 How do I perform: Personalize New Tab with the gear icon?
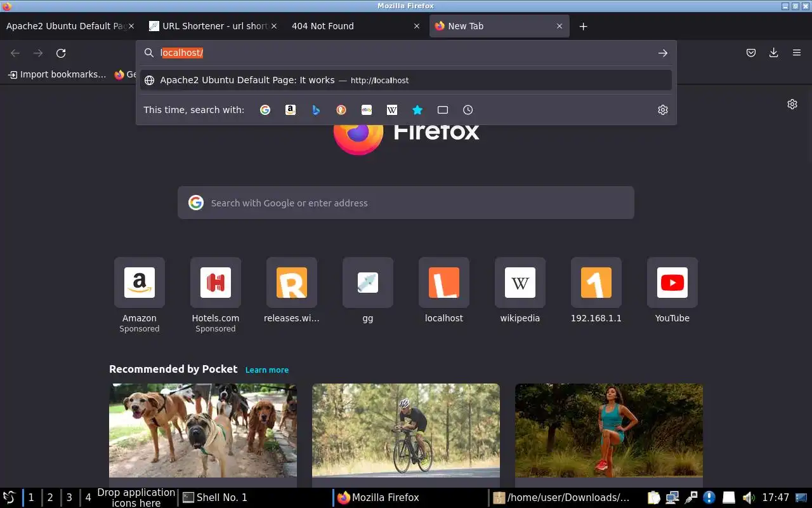pos(792,104)
